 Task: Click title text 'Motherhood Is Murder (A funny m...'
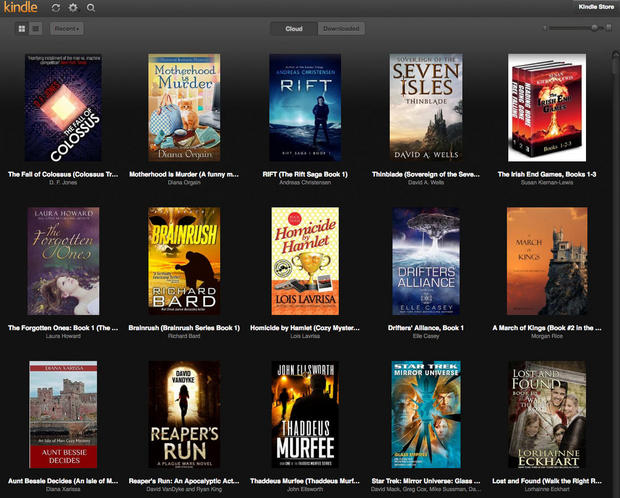pos(184,174)
